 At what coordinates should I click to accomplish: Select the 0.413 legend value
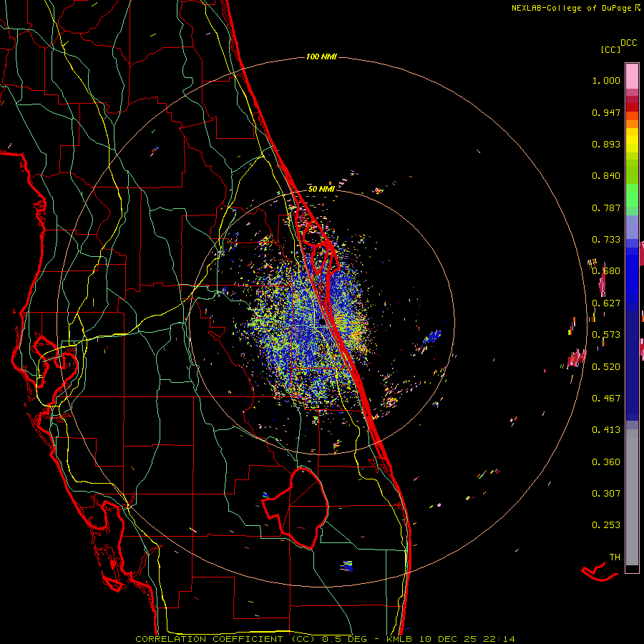coord(606,430)
